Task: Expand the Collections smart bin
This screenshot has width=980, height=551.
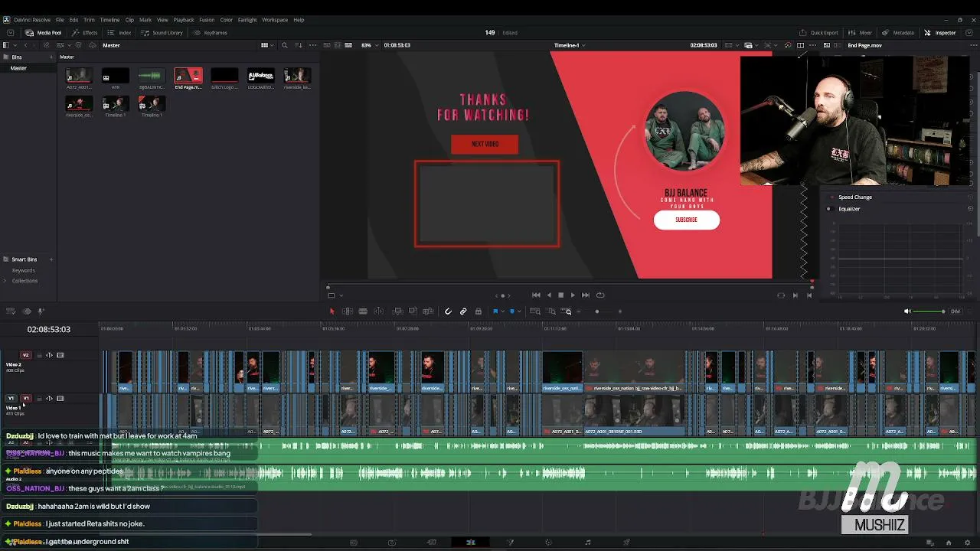Action: 5,281
